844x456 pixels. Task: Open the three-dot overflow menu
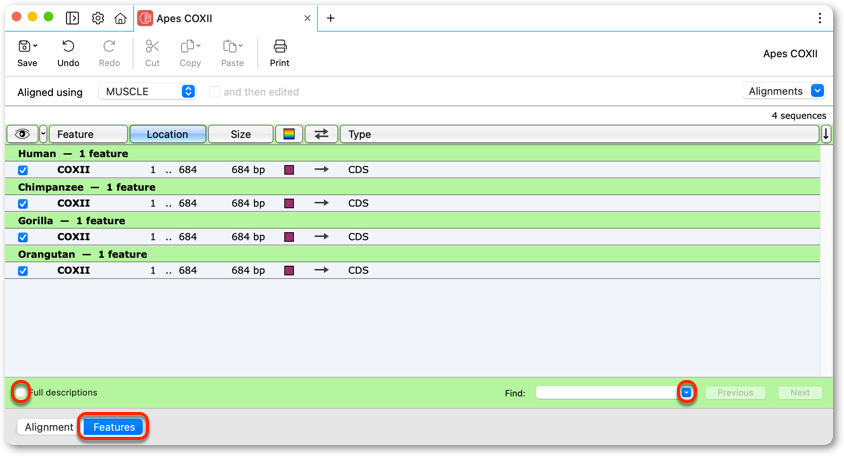819,18
